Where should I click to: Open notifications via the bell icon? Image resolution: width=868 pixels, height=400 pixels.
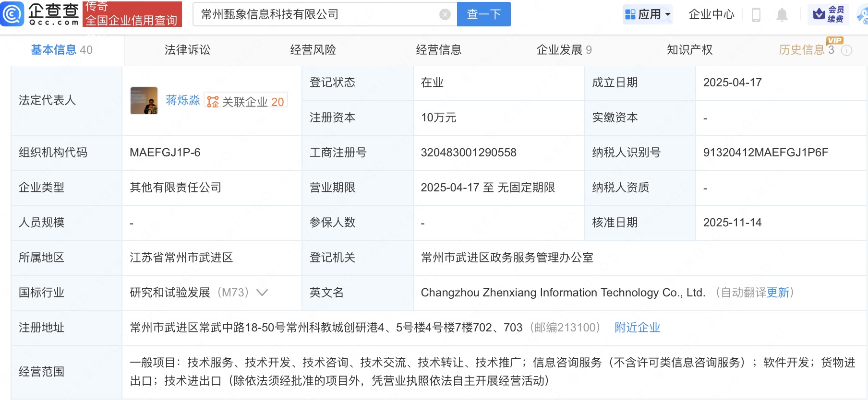pyautogui.click(x=782, y=15)
